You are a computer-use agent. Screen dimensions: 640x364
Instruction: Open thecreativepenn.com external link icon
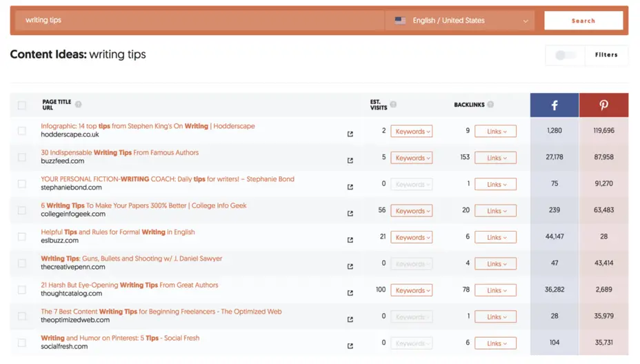(x=350, y=267)
